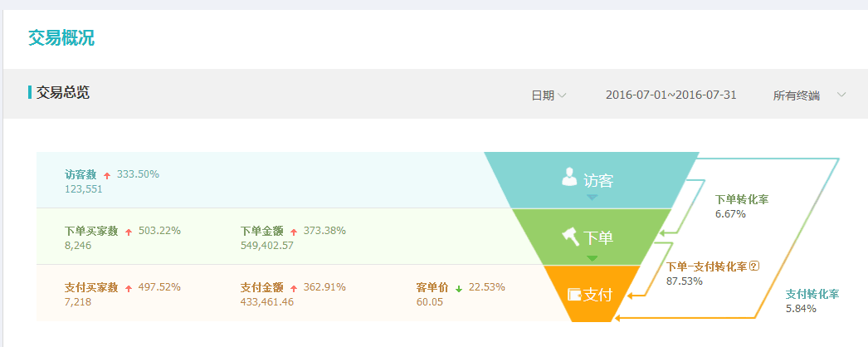Click the 下单转化率 label
The image size is (868, 347).
[742, 199]
